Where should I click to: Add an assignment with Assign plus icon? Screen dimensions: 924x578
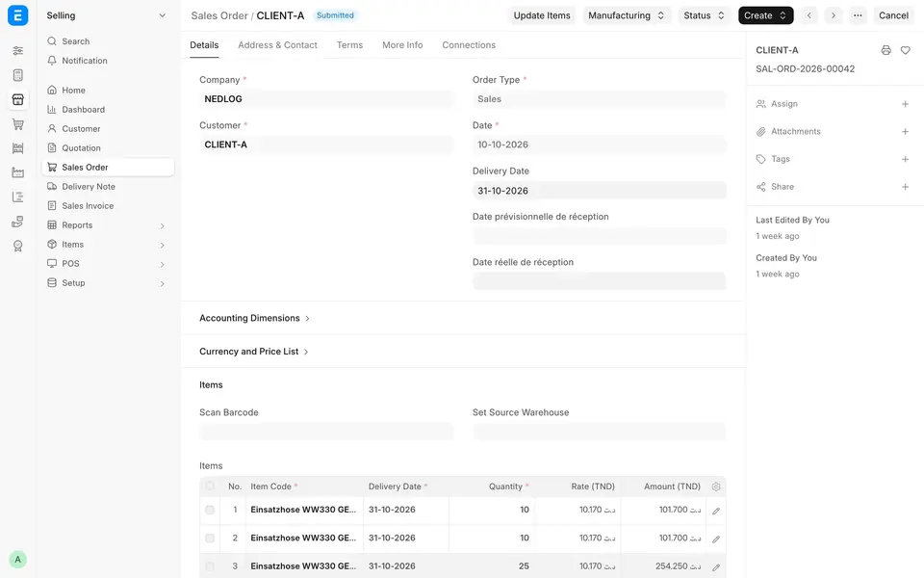905,104
